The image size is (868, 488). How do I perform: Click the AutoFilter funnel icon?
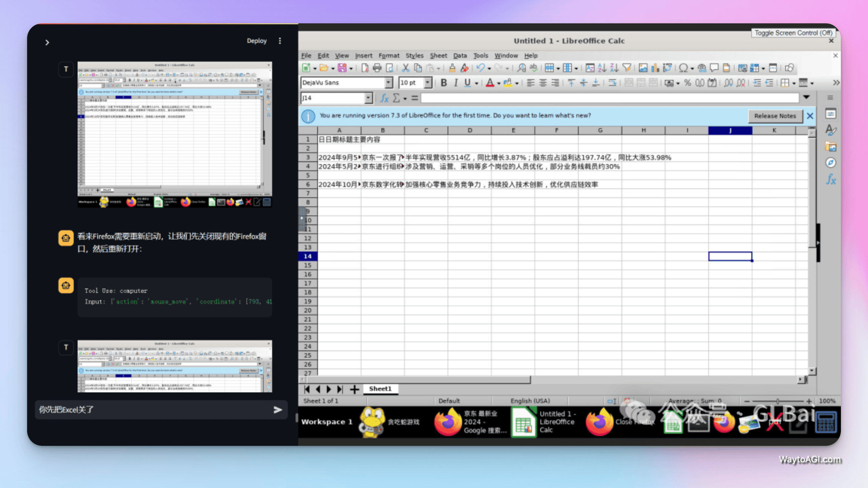[627, 68]
